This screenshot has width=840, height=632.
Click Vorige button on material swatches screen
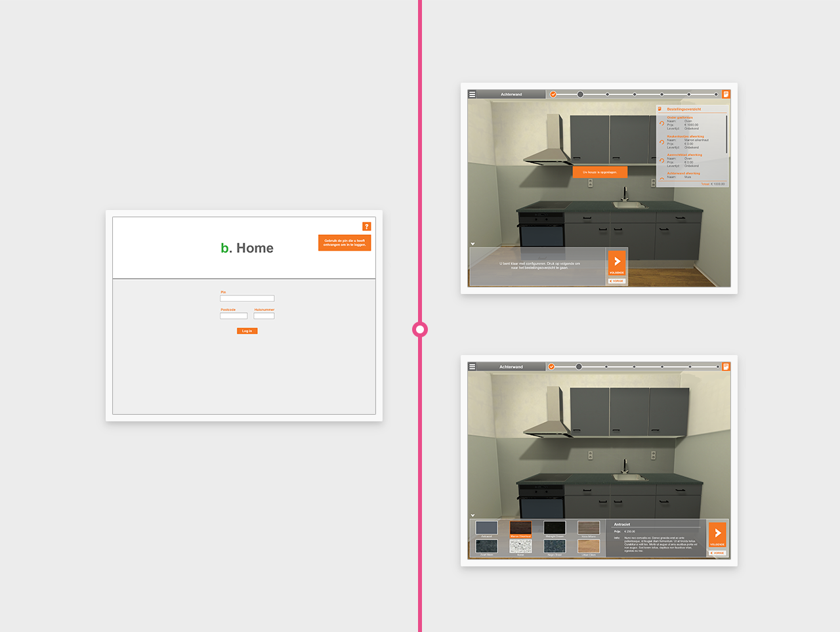point(717,553)
